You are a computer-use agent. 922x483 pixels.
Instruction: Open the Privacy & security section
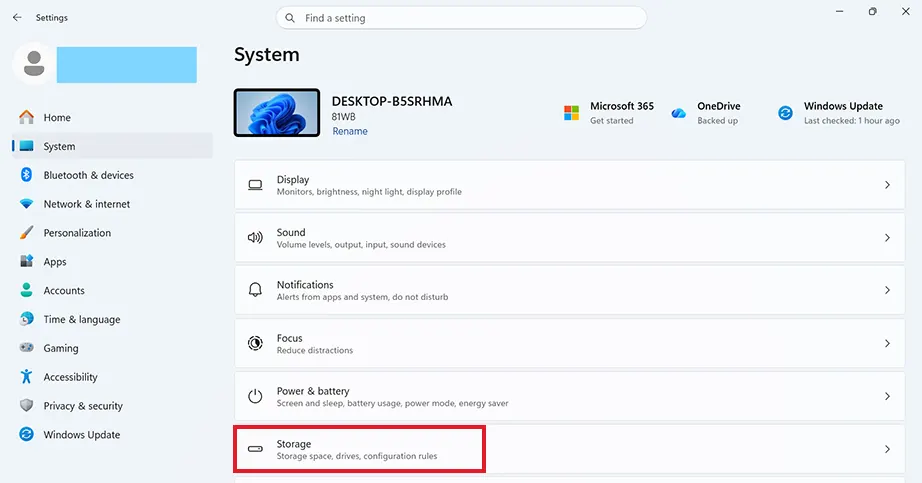tap(112, 405)
